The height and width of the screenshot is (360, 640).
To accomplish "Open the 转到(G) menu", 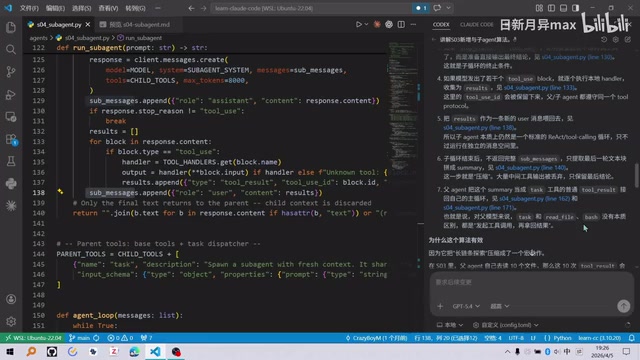I will [x=135, y=8].
